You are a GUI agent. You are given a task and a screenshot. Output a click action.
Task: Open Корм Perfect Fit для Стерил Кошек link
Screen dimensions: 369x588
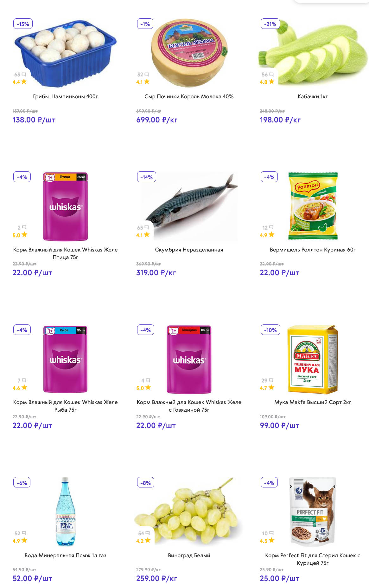pyautogui.click(x=313, y=559)
